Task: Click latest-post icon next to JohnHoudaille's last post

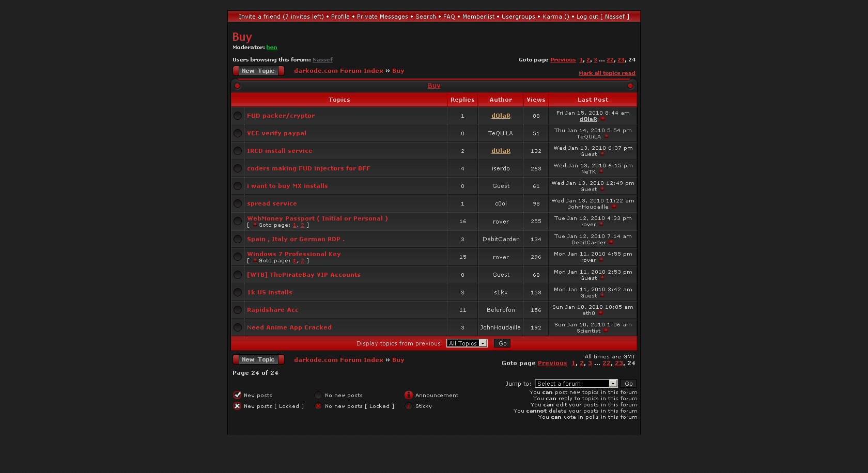Action: (614, 207)
